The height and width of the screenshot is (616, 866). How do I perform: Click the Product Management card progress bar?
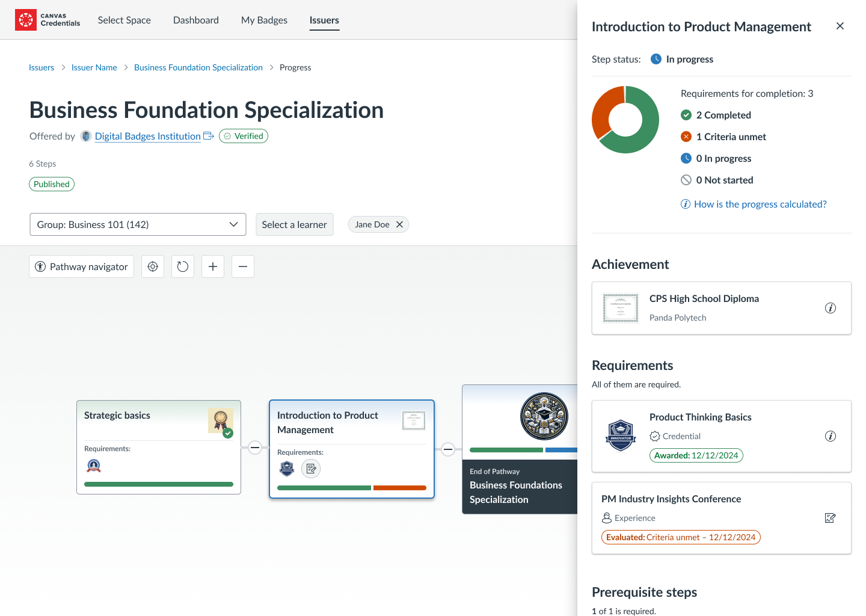pyautogui.click(x=352, y=488)
